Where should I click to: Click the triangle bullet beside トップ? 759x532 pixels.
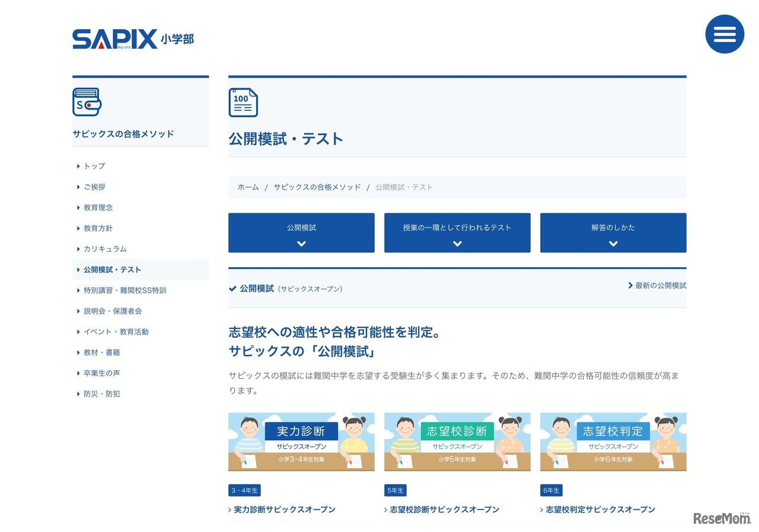coord(78,166)
